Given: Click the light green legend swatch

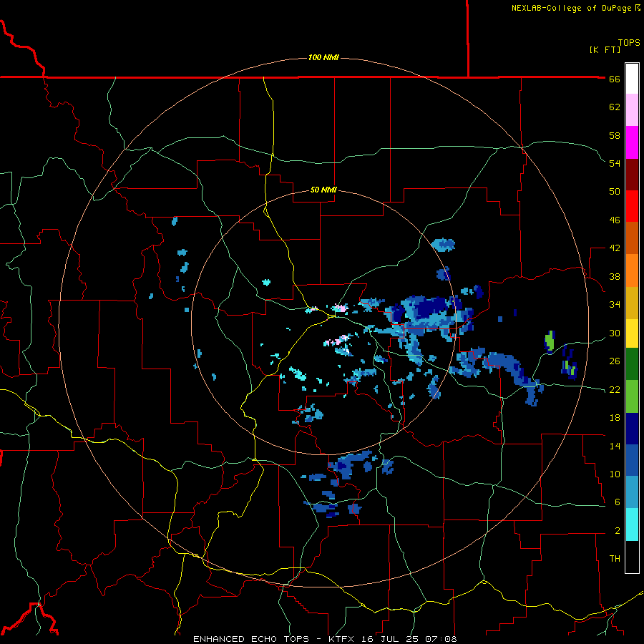Looking at the screenshot, I should (x=632, y=396).
